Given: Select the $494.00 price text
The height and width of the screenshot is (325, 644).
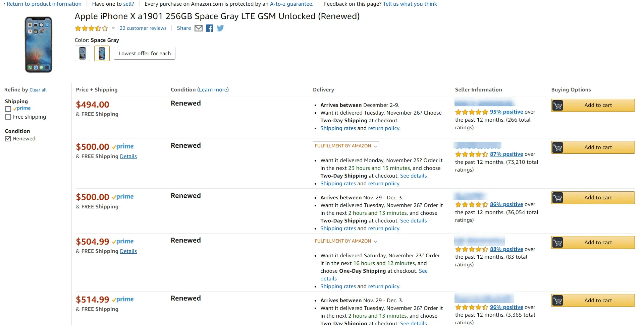Looking at the screenshot, I should pos(93,105).
